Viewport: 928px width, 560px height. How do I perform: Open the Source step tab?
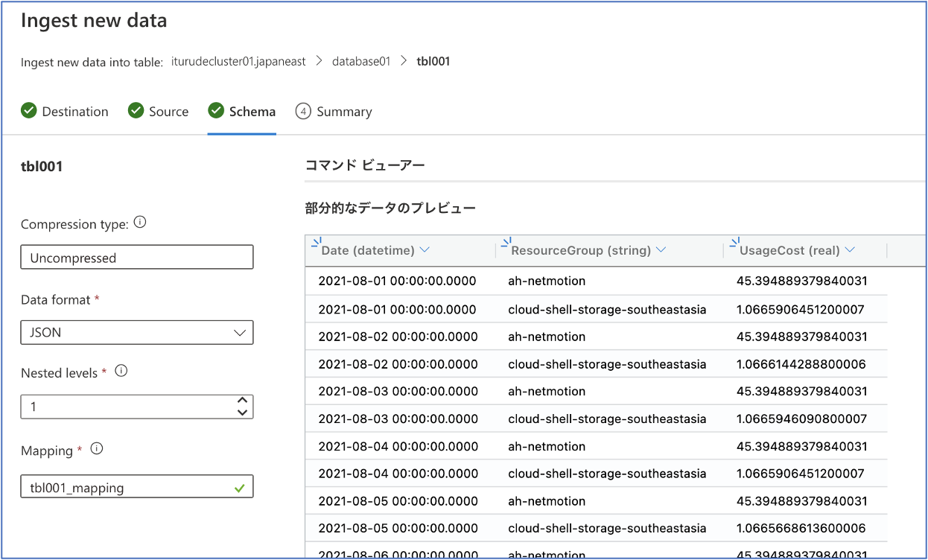159,112
